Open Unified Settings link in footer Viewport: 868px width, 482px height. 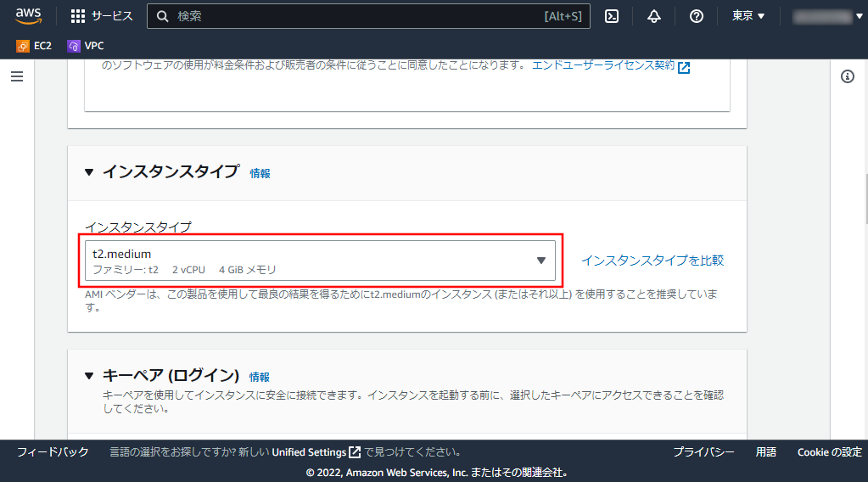click(316, 452)
